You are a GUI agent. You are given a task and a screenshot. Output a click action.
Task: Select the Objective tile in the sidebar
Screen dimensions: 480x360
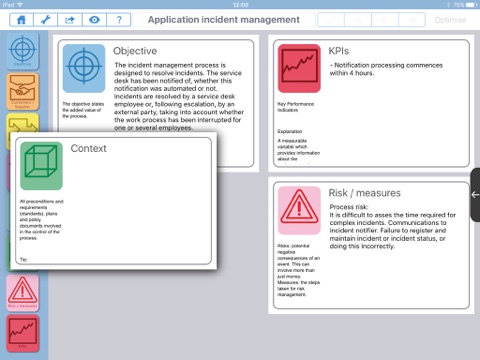[x=22, y=51]
